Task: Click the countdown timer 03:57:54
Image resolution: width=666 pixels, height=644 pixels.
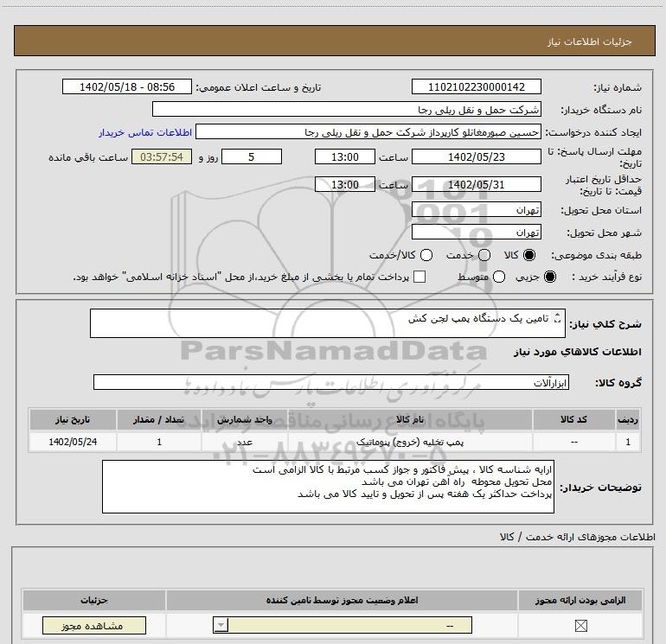Action: click(x=162, y=156)
